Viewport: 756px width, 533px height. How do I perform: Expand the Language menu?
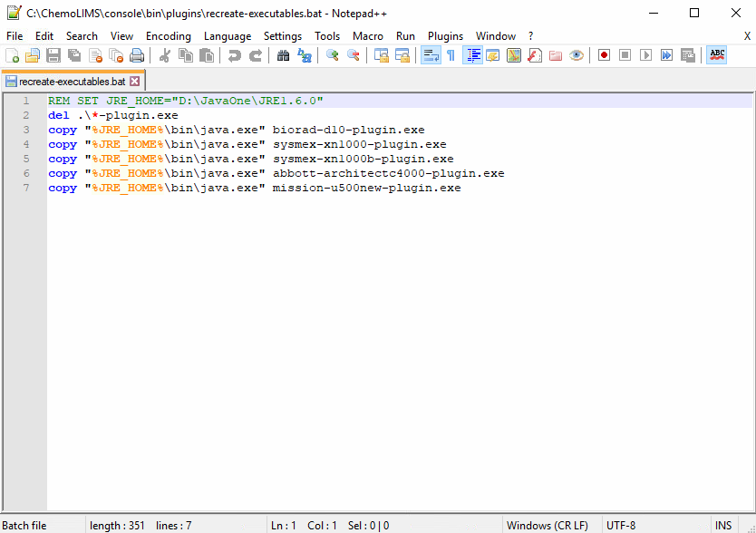click(x=228, y=36)
